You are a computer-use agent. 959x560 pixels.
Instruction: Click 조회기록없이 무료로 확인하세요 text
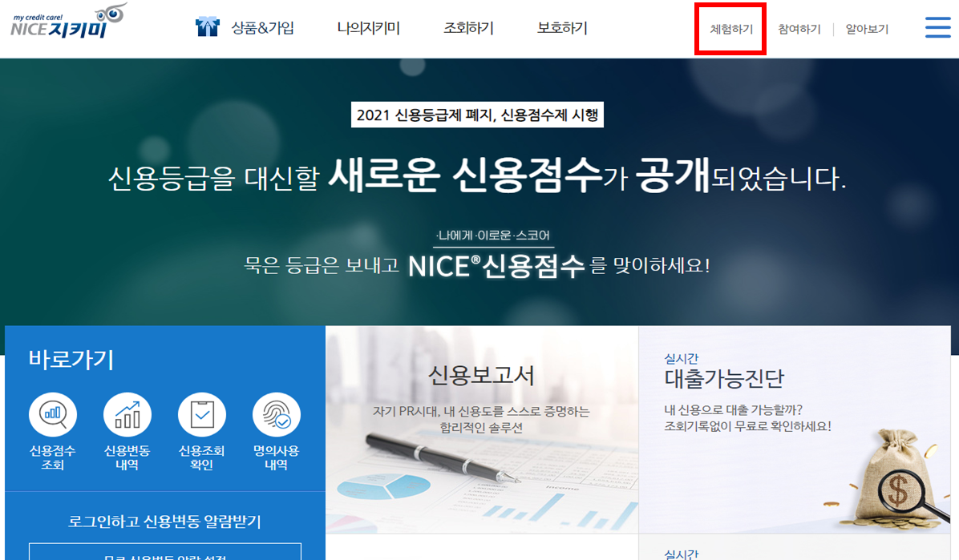748,427
